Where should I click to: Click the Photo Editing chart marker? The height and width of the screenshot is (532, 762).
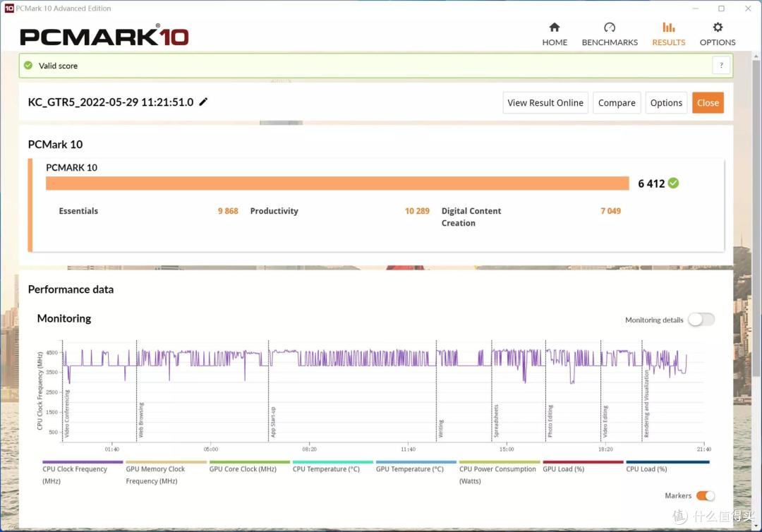pos(550,421)
